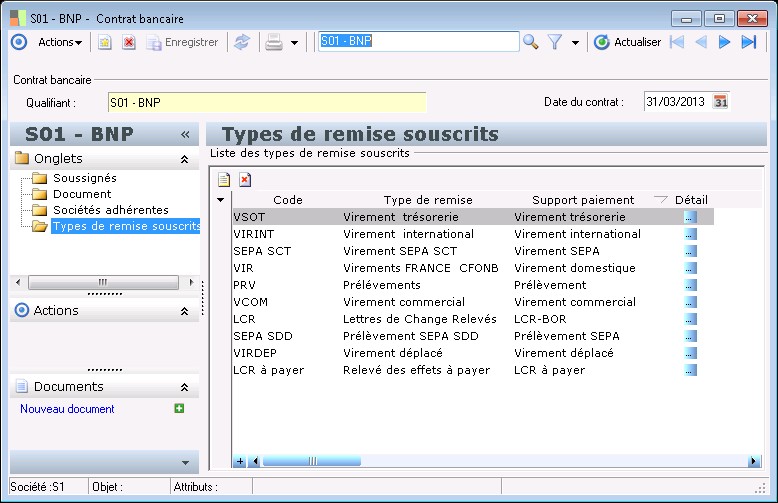The image size is (778, 503).
Task: Sort by Support paiement column header
Action: pos(583,200)
